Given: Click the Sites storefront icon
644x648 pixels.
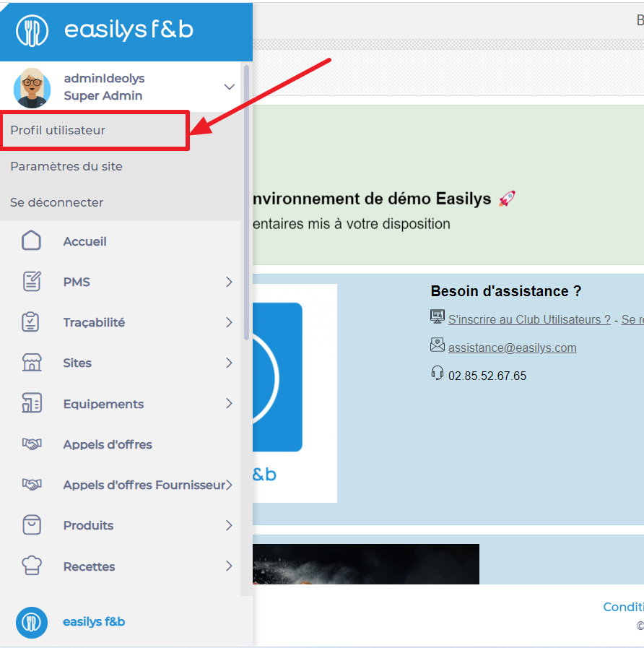Looking at the screenshot, I should (x=32, y=363).
